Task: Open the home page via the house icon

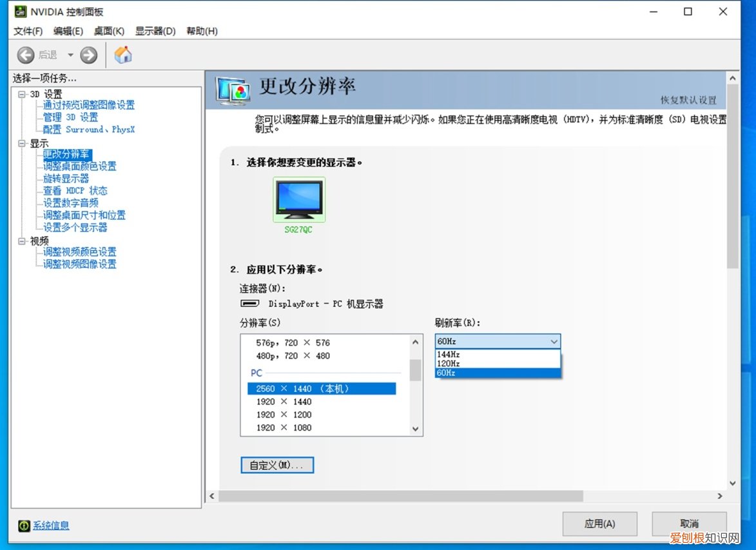Action: (122, 54)
